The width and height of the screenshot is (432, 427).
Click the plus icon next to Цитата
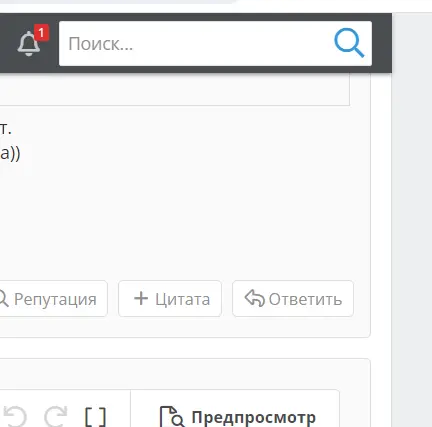[x=141, y=298]
